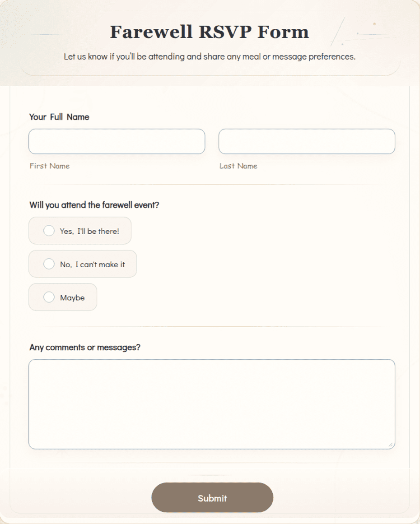Click the subtitle about attending and meal preferences
Screen dimensions: 420x524
pos(210,56)
